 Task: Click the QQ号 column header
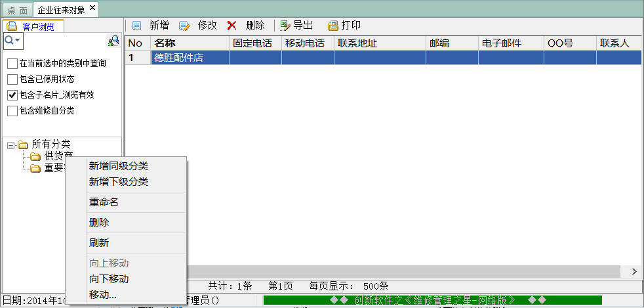570,43
